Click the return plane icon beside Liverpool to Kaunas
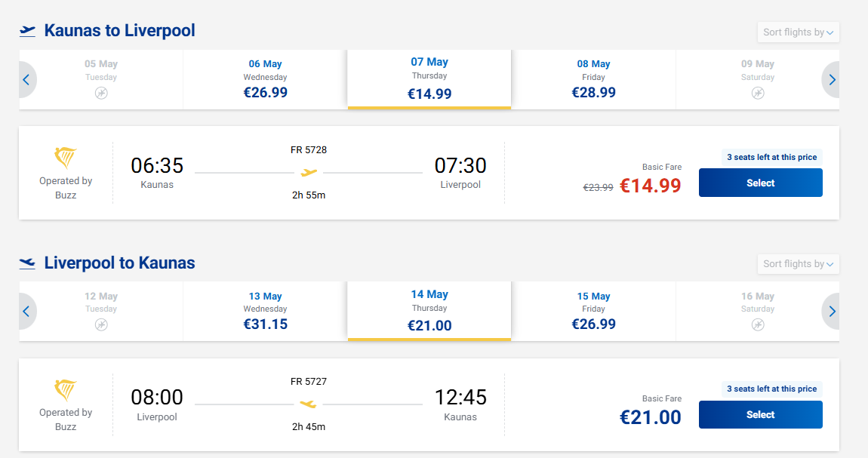Viewport: 868px width, 458px height. pos(27,263)
